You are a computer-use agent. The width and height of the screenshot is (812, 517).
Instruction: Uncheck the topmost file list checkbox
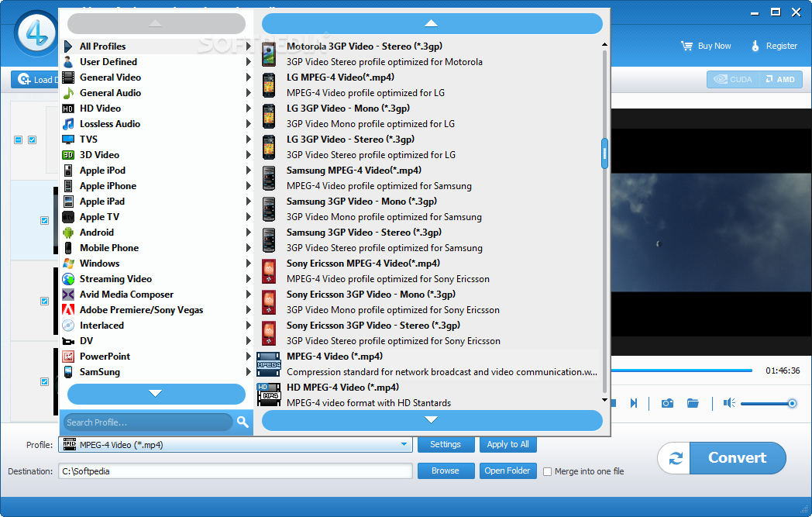click(32, 140)
